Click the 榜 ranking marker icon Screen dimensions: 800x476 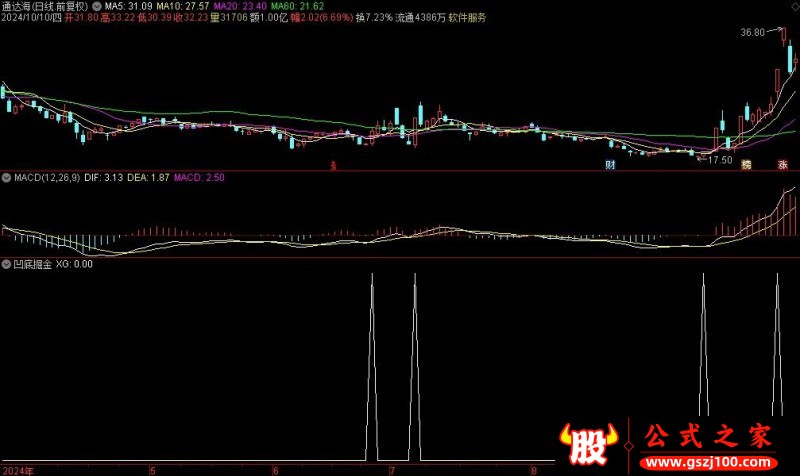click(x=746, y=165)
